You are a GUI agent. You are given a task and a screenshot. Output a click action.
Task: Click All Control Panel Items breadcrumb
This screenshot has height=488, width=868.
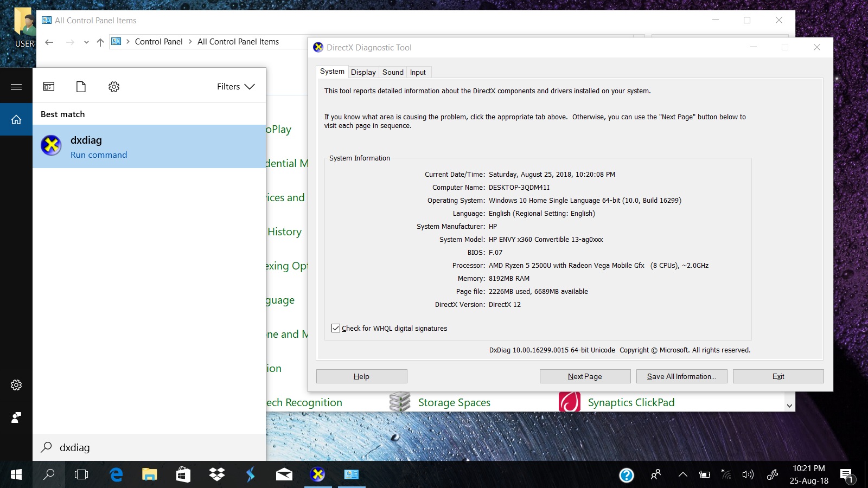coord(238,42)
